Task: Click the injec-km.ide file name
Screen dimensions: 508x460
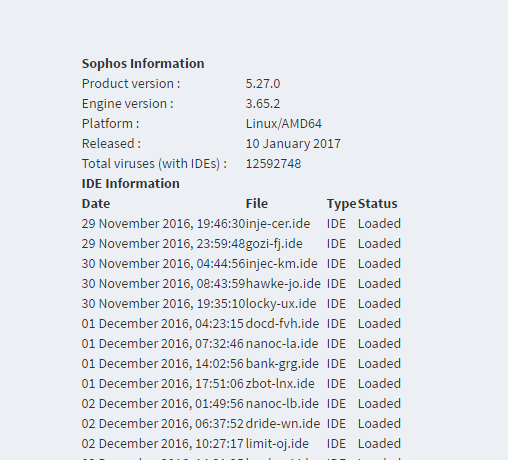Action: pyautogui.click(x=282, y=264)
